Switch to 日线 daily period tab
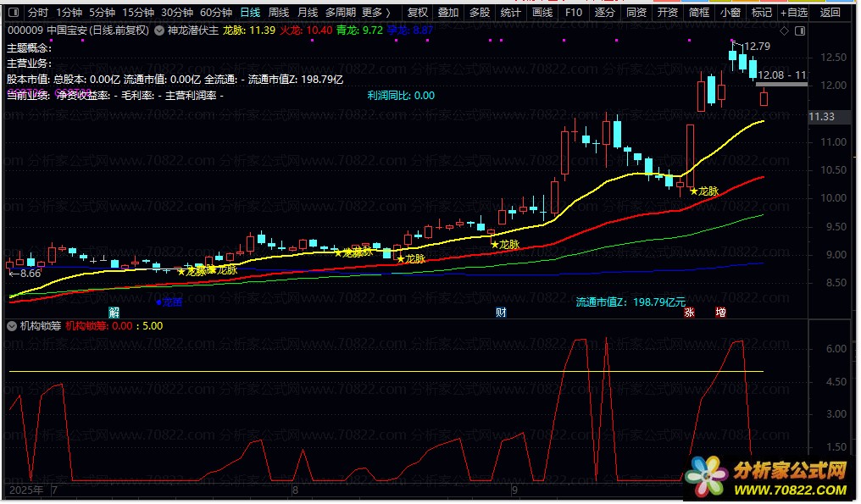The image size is (861, 504). 250,13
